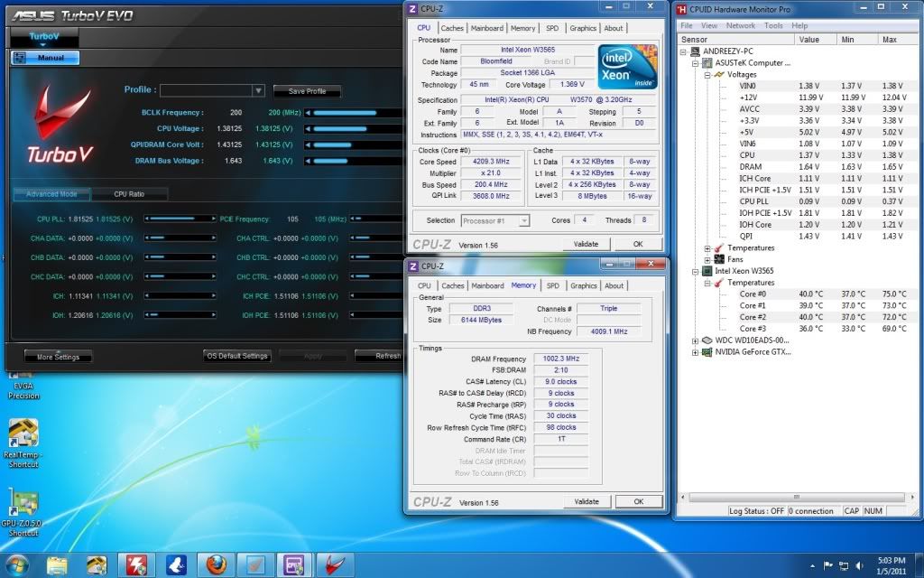Click the CPU-Z taskbar icon
This screenshot has width=924, height=578.
coord(294,565)
